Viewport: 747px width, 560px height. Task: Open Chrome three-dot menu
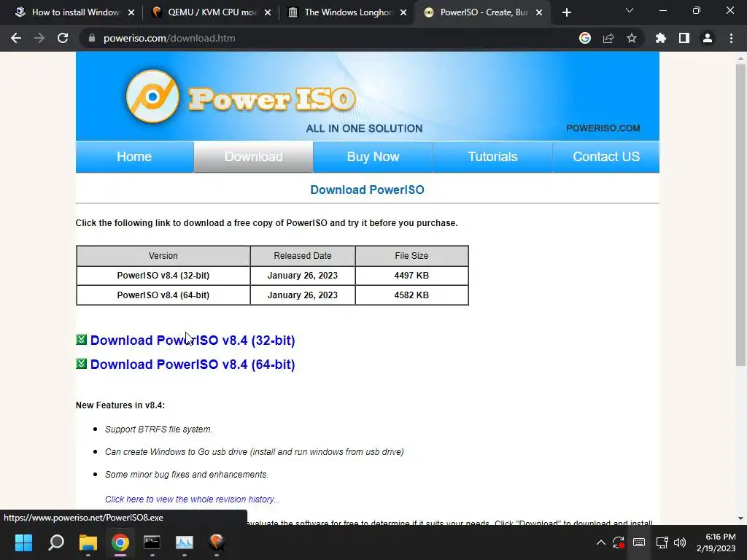(x=731, y=38)
